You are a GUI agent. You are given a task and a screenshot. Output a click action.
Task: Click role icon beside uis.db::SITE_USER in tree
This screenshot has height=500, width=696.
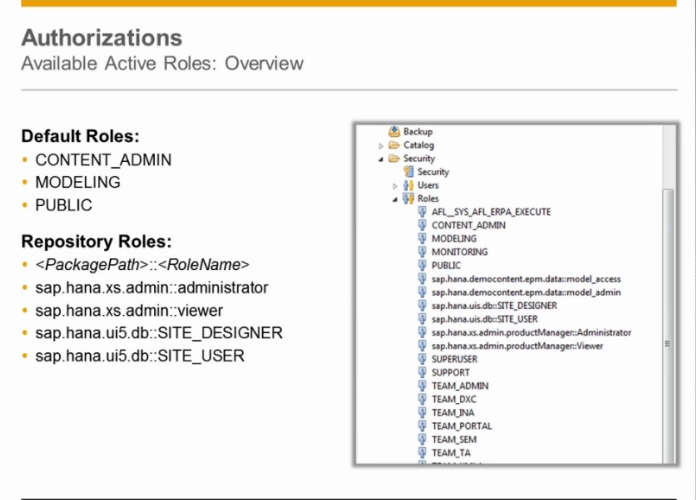pyautogui.click(x=423, y=319)
